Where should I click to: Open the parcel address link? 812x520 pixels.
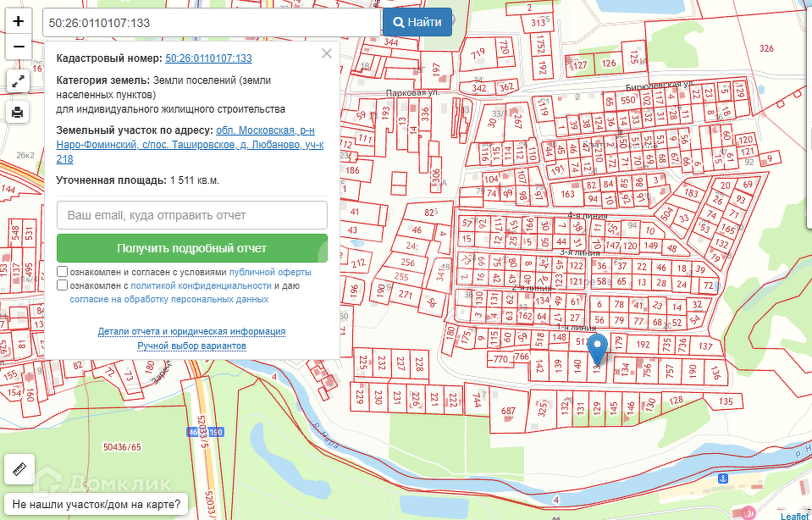(190, 145)
